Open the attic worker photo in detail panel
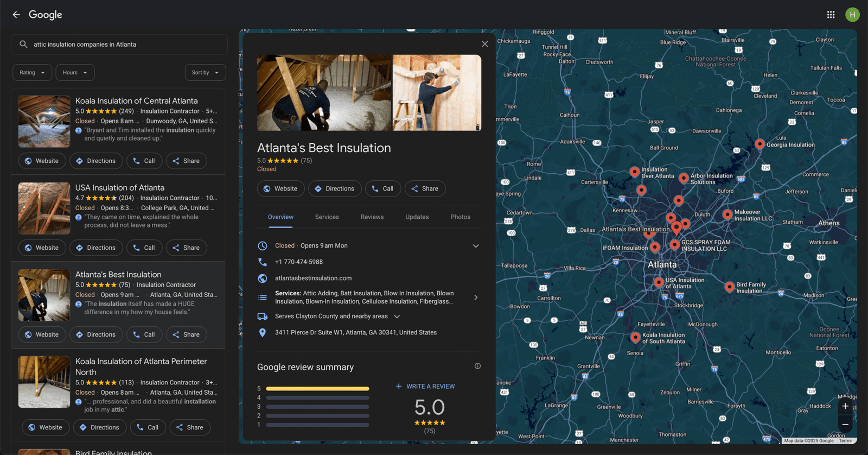This screenshot has height=455, width=868. (x=324, y=92)
